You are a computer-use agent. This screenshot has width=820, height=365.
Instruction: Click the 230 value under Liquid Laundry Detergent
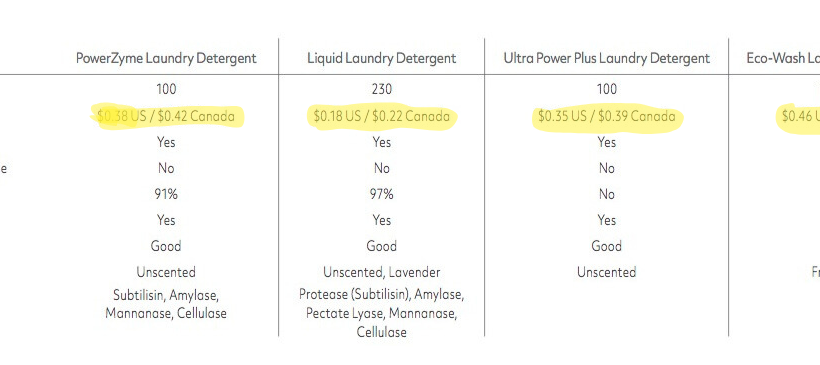(382, 89)
